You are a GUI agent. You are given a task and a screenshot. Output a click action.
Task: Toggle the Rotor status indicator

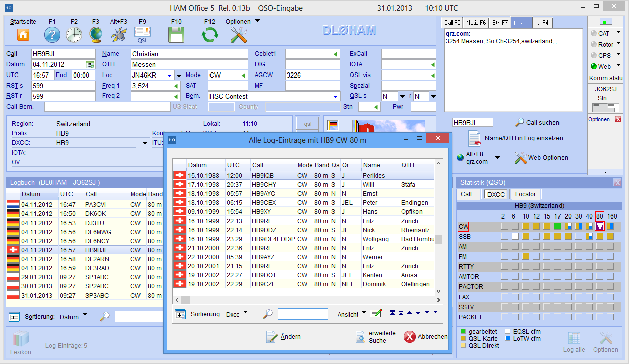(594, 45)
